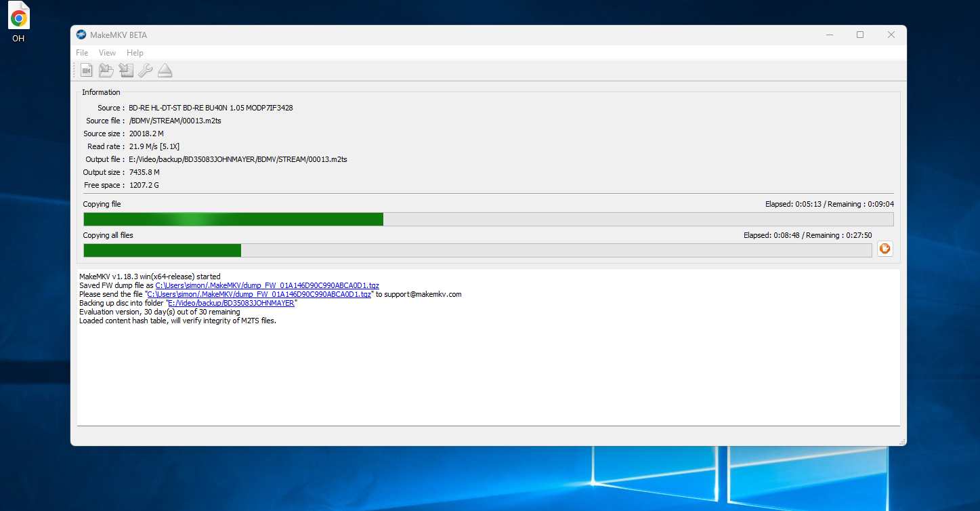The image size is (980, 511).
Task: Open the View menu
Action: (x=107, y=53)
